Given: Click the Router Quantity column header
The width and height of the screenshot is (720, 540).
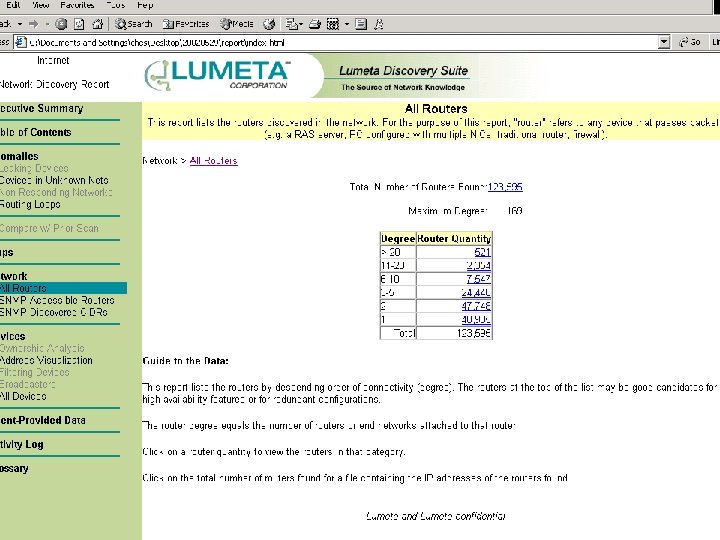Looking at the screenshot, I should coord(454,239).
